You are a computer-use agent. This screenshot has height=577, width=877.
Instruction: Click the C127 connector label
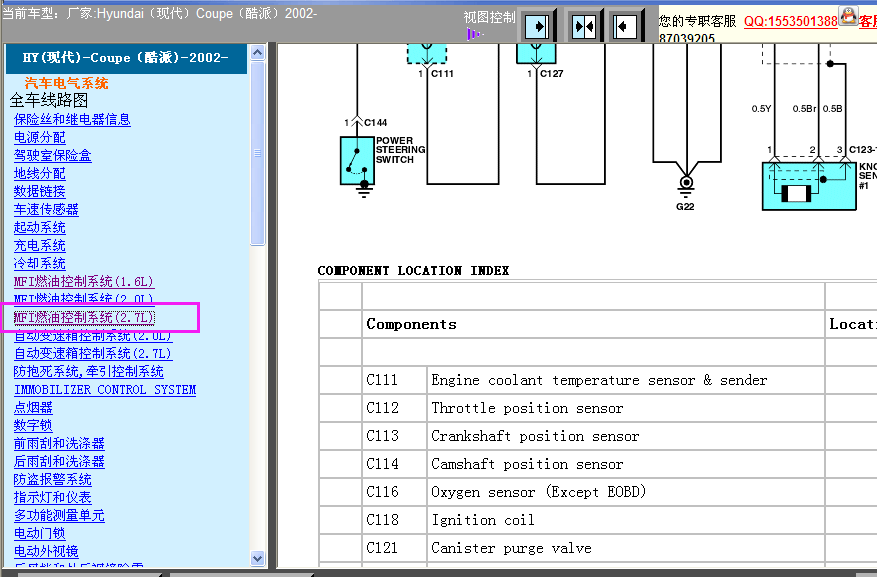tap(551, 73)
